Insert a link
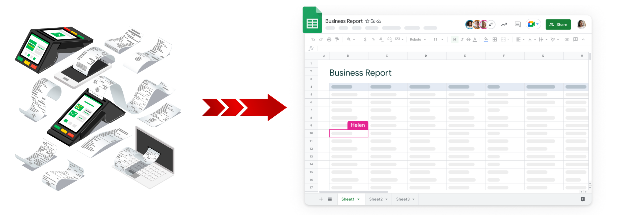 coord(567,40)
